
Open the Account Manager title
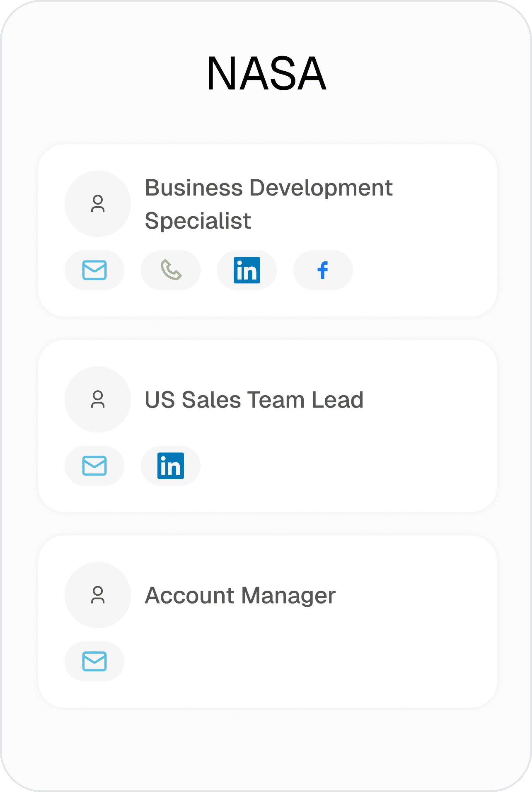click(x=240, y=596)
